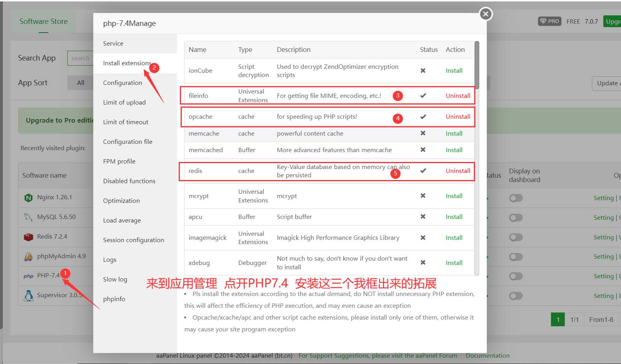Image resolution: width=621 pixels, height=364 pixels.
Task: Install the apcu extension
Action: click(454, 217)
